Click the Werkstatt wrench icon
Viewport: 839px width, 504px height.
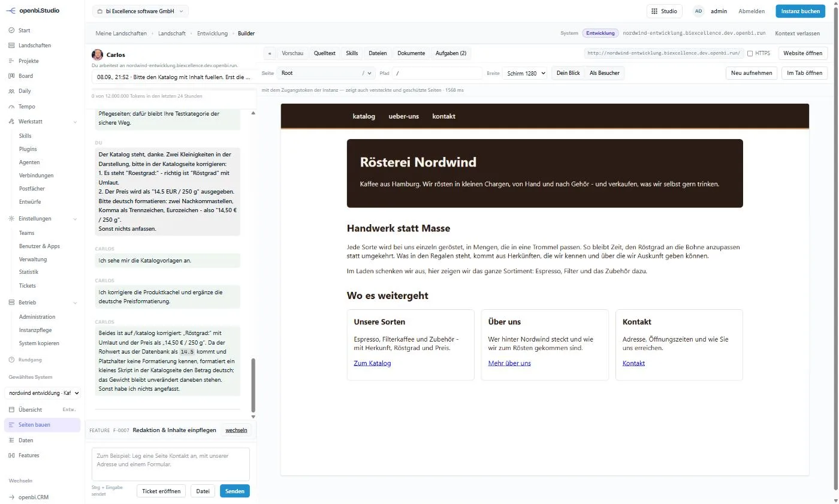[x=11, y=122]
